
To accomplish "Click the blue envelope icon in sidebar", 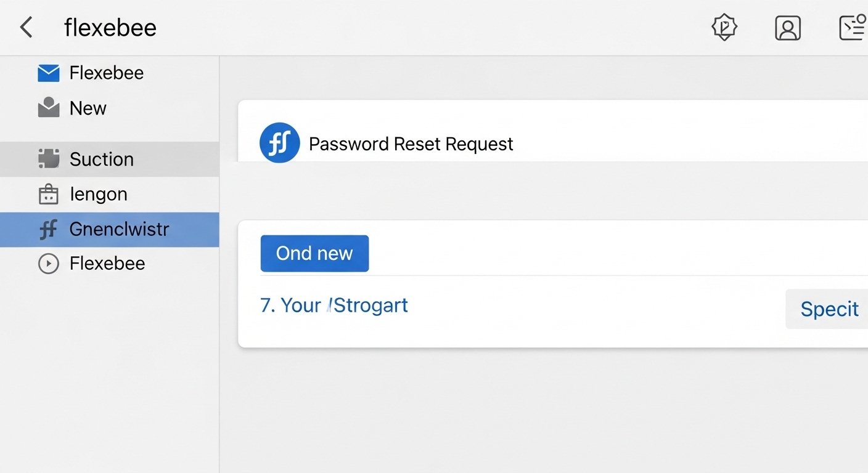I will pyautogui.click(x=48, y=73).
